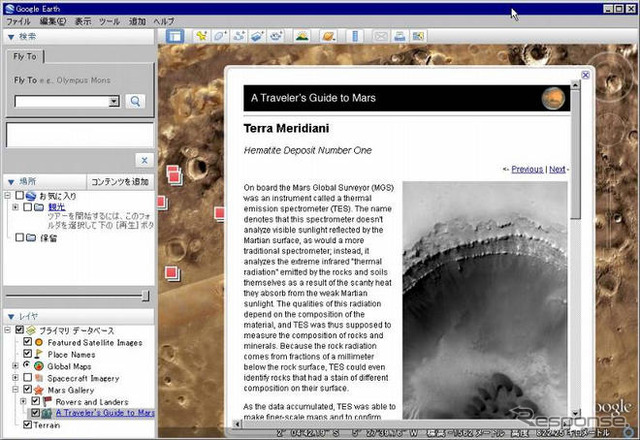Open the ヘルプ menu
The width and height of the screenshot is (640, 440).
coord(164,21)
